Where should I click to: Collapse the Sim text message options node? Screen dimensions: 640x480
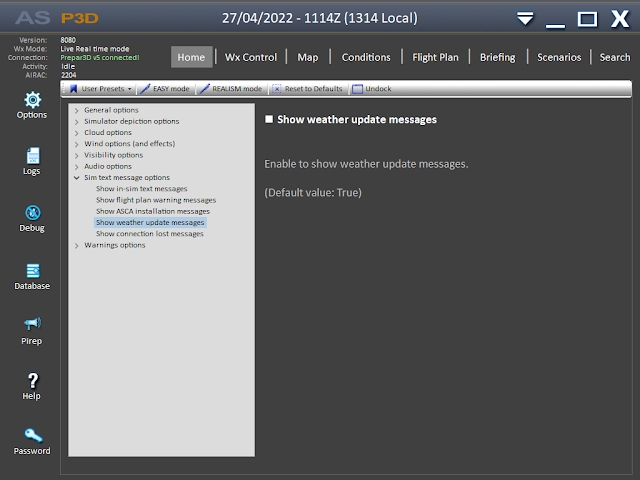coord(77,178)
